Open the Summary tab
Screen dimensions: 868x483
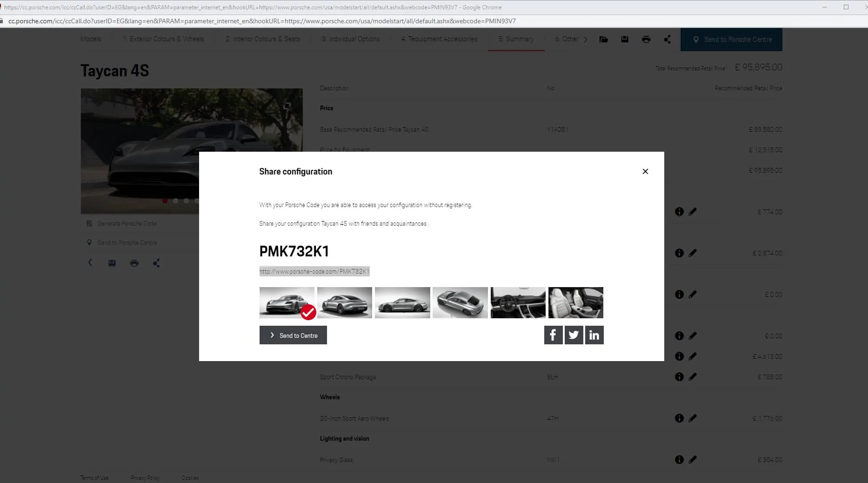coord(516,39)
